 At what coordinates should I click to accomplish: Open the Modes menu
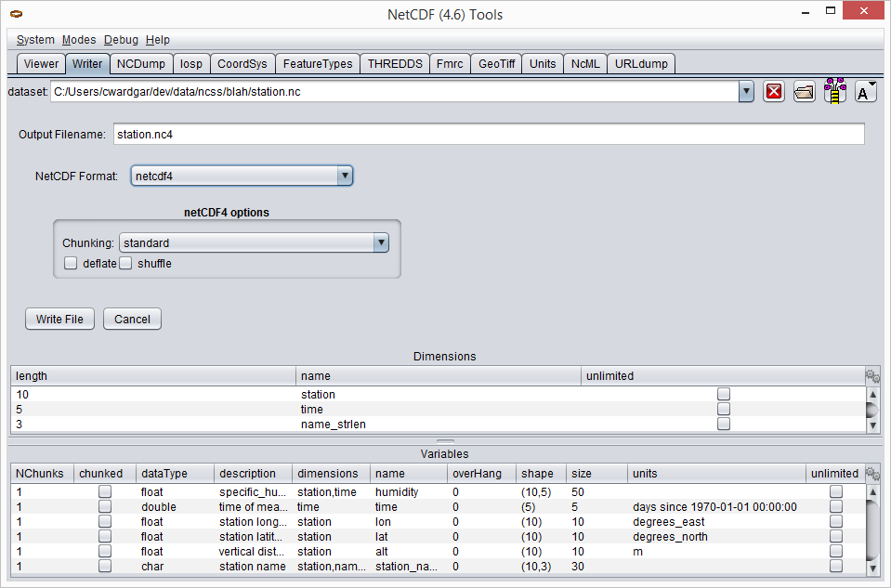click(79, 40)
